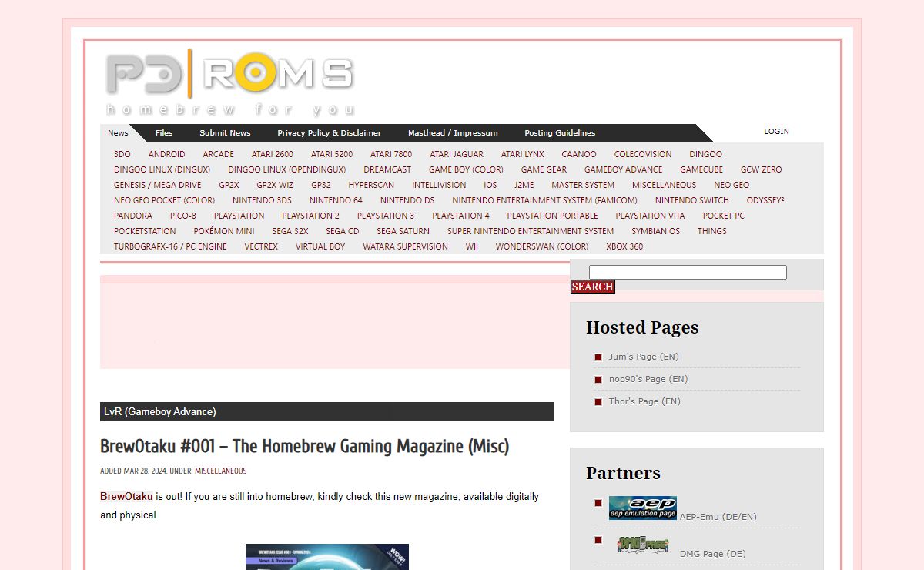Browse the ATARI LYNX category

522,154
